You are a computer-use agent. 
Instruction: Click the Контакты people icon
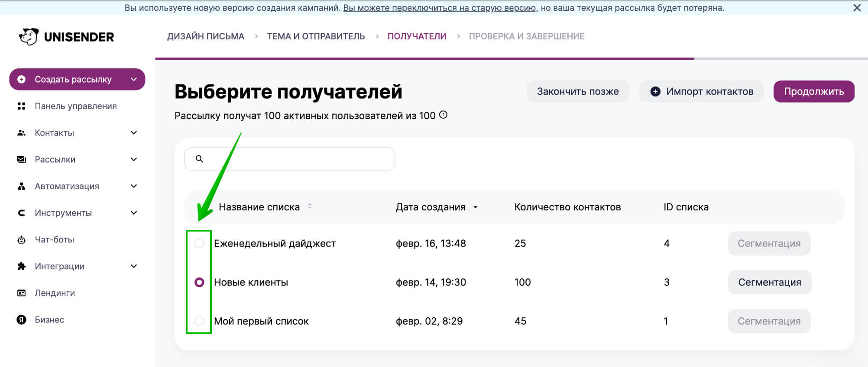coord(21,133)
